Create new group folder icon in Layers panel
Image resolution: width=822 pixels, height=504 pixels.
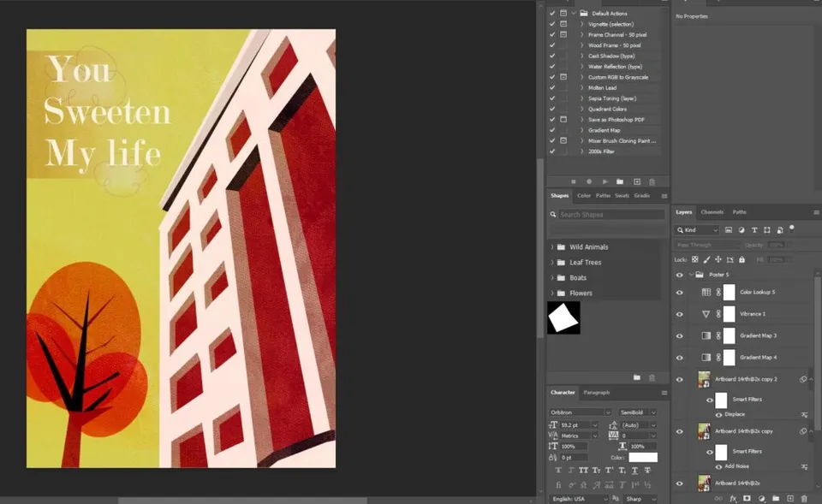[x=776, y=499]
